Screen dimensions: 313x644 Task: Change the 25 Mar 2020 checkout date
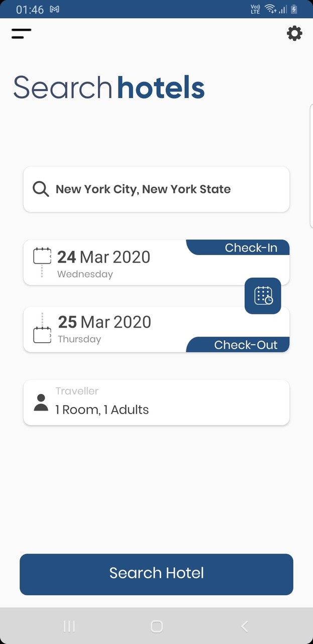105,322
